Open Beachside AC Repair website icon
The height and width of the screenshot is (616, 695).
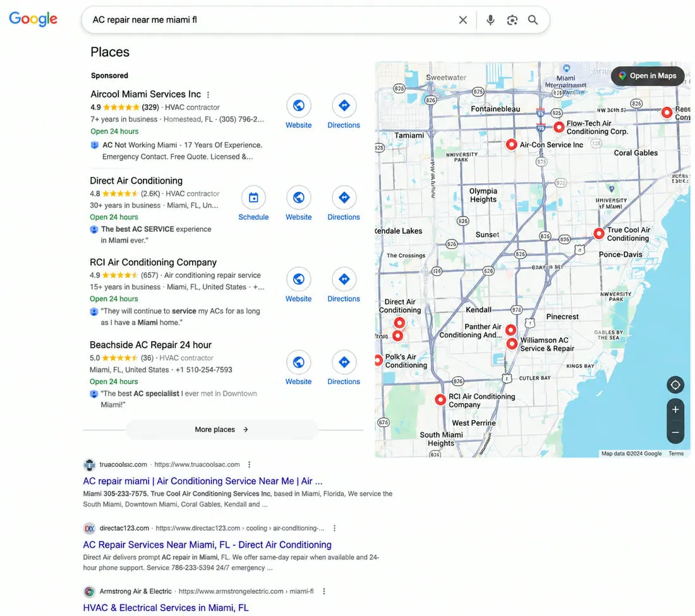pyautogui.click(x=298, y=362)
